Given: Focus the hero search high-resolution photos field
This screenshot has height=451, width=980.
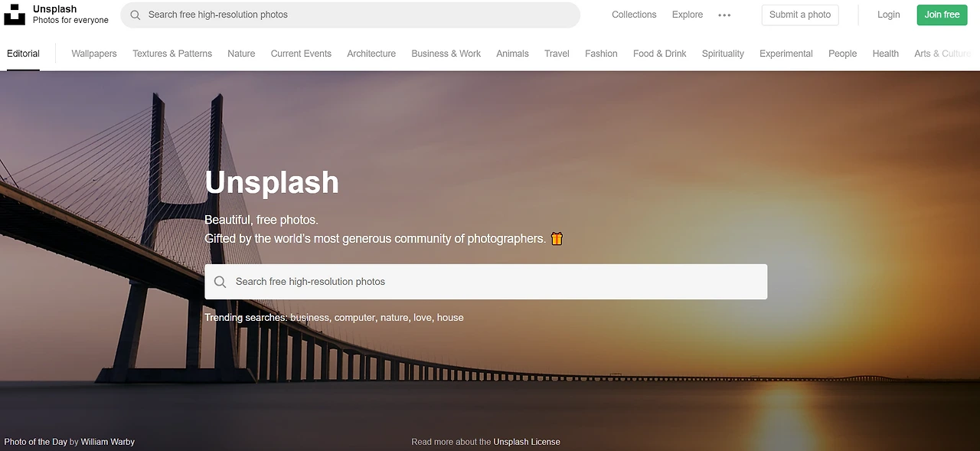Looking at the screenshot, I should click(x=485, y=282).
